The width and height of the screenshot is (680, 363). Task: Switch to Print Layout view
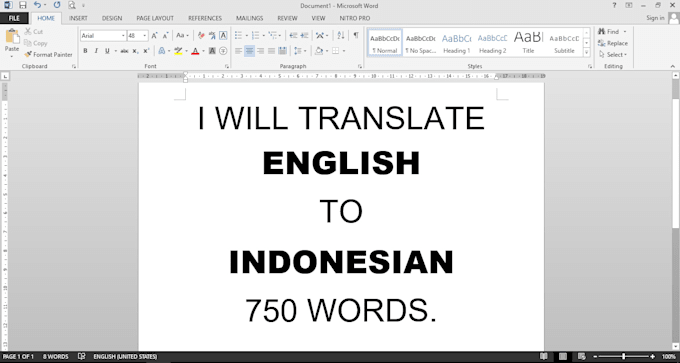point(563,356)
